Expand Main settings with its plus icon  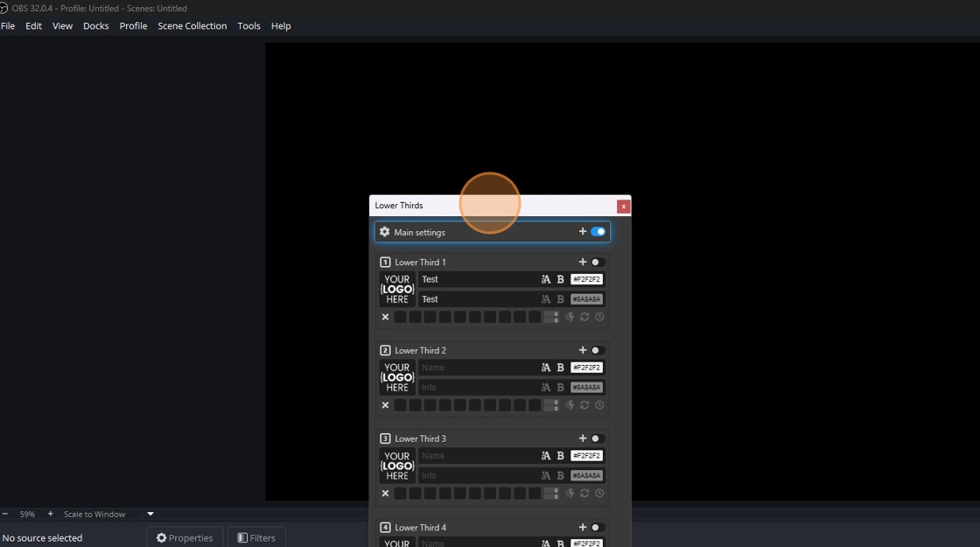click(x=583, y=231)
